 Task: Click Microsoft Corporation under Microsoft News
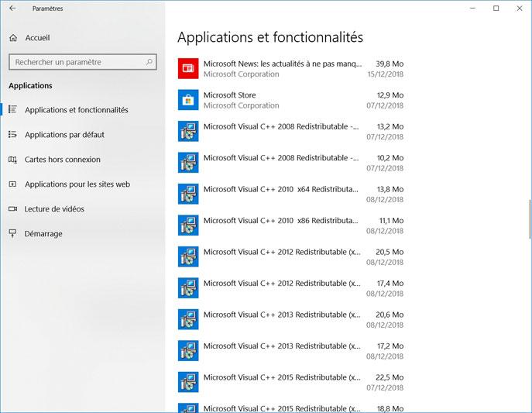coord(242,74)
